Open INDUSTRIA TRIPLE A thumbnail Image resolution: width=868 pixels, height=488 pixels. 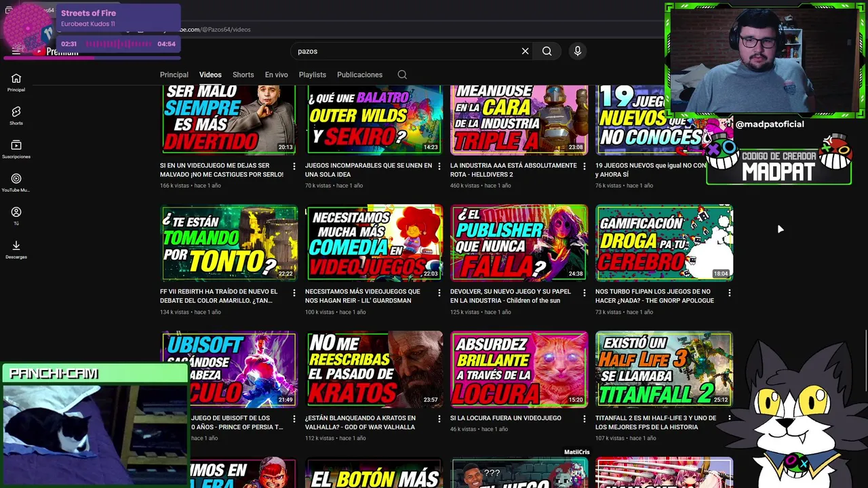click(x=519, y=120)
